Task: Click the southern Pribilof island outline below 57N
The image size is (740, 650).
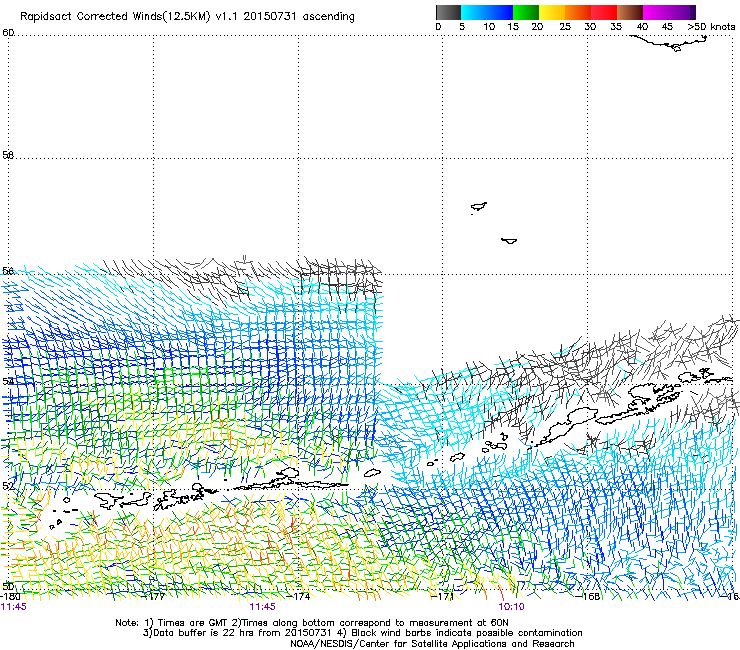Action: pos(509,241)
